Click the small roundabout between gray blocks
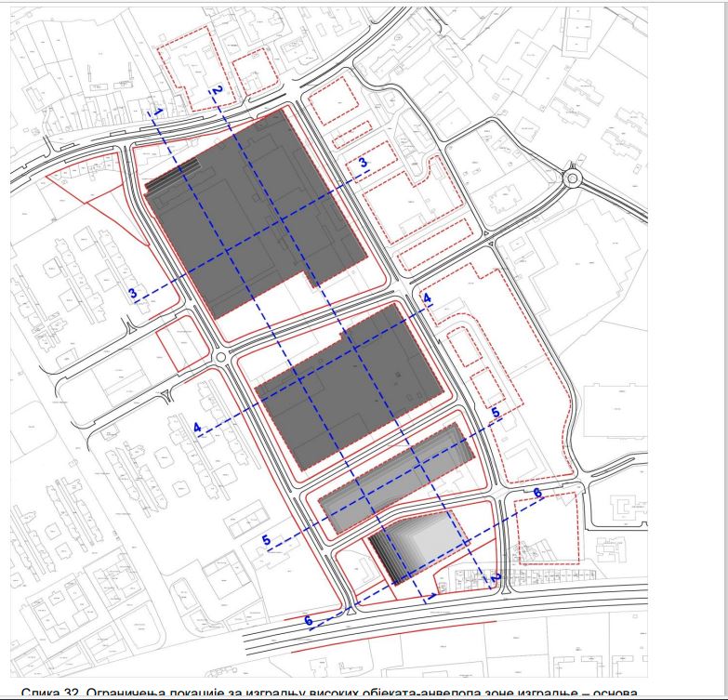728x700 pixels. tap(222, 358)
